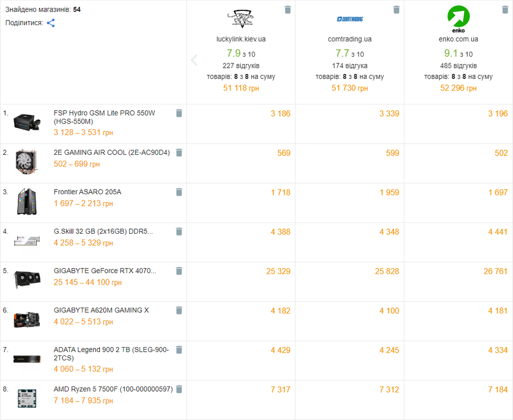View 174 відгука reviews of comtrading.ua
Screen dimensions: 513x420
(350, 66)
